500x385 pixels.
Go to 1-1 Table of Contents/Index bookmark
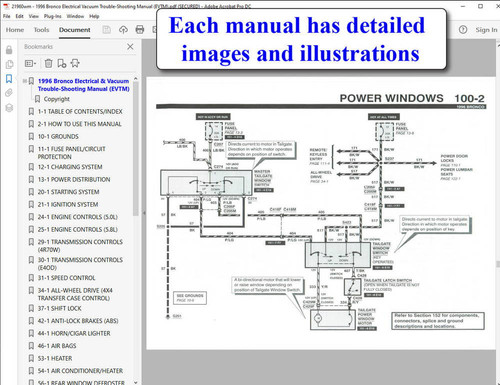pyautogui.click(x=80, y=111)
